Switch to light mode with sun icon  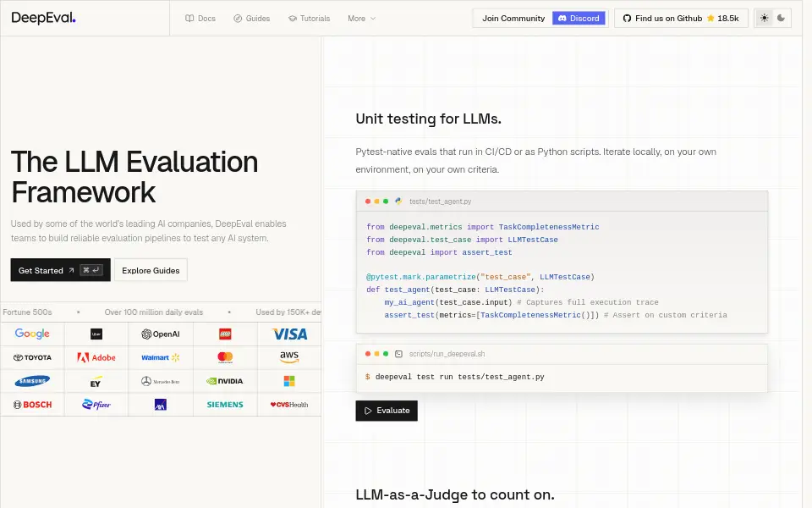tap(764, 18)
